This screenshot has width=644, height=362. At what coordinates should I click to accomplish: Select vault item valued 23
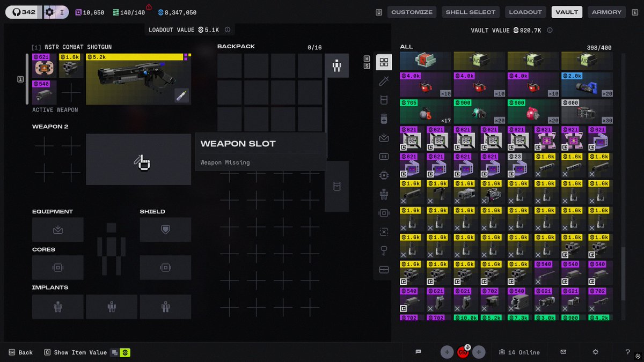coord(519,165)
